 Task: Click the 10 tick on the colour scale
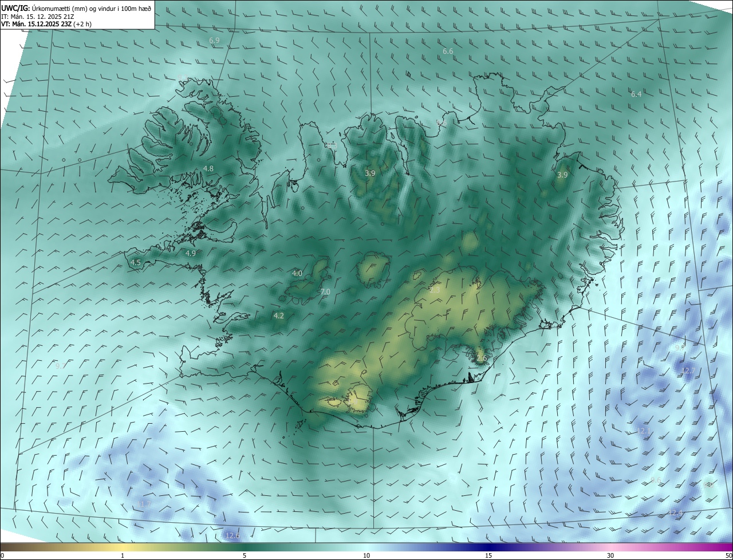pos(366,555)
